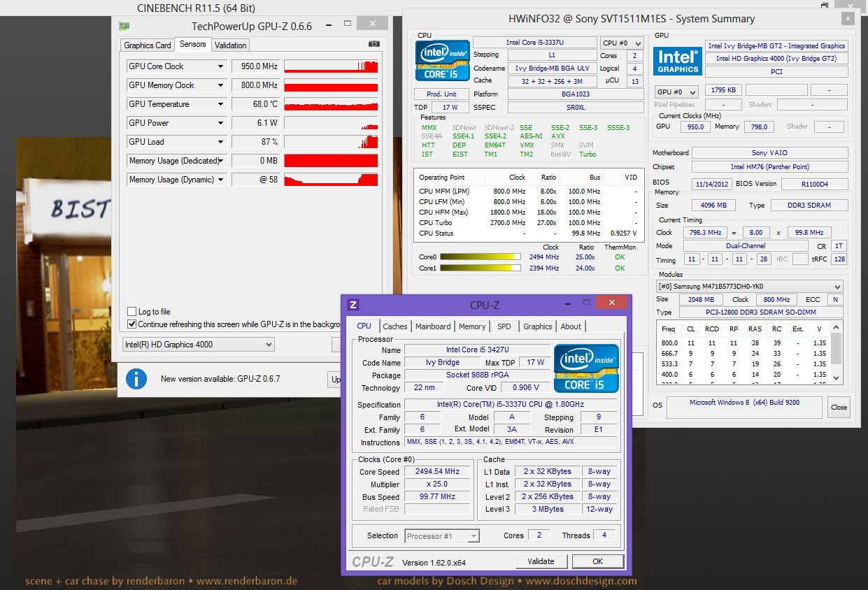This screenshot has width=868, height=590.
Task: Select the CPU tab in CPU-Z
Action: pyautogui.click(x=364, y=326)
